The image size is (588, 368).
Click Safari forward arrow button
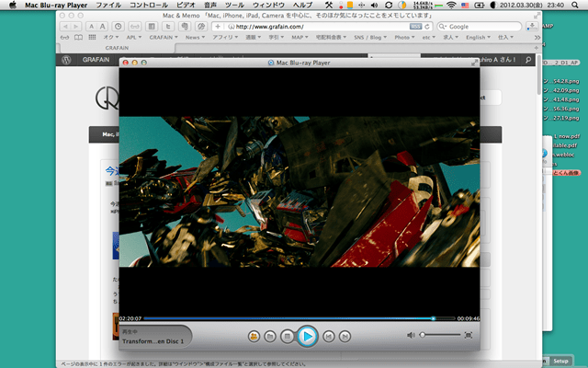click(x=75, y=27)
